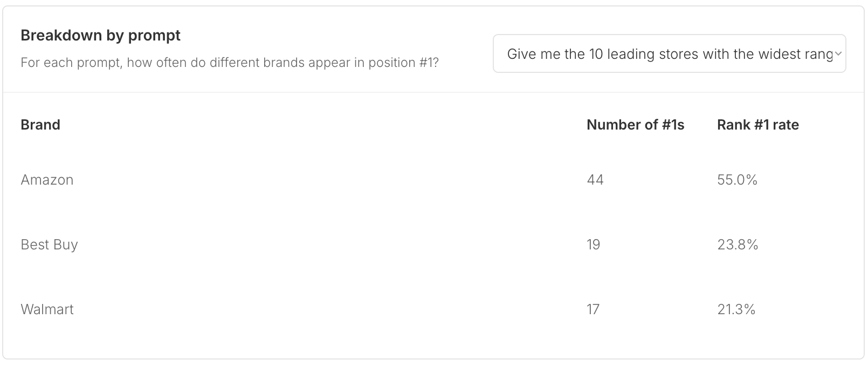Open the prompt selection dropdown
This screenshot has width=868, height=366.
[669, 53]
